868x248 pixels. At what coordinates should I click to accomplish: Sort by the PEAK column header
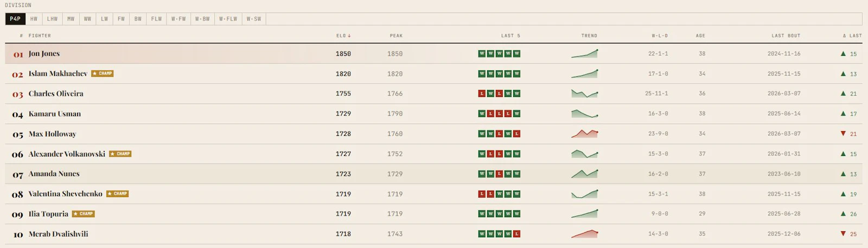pos(396,36)
